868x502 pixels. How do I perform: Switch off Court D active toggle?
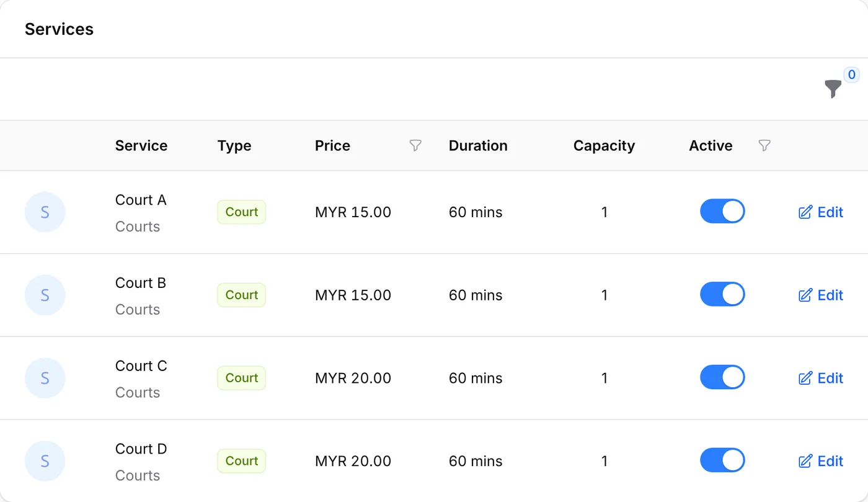pos(722,460)
